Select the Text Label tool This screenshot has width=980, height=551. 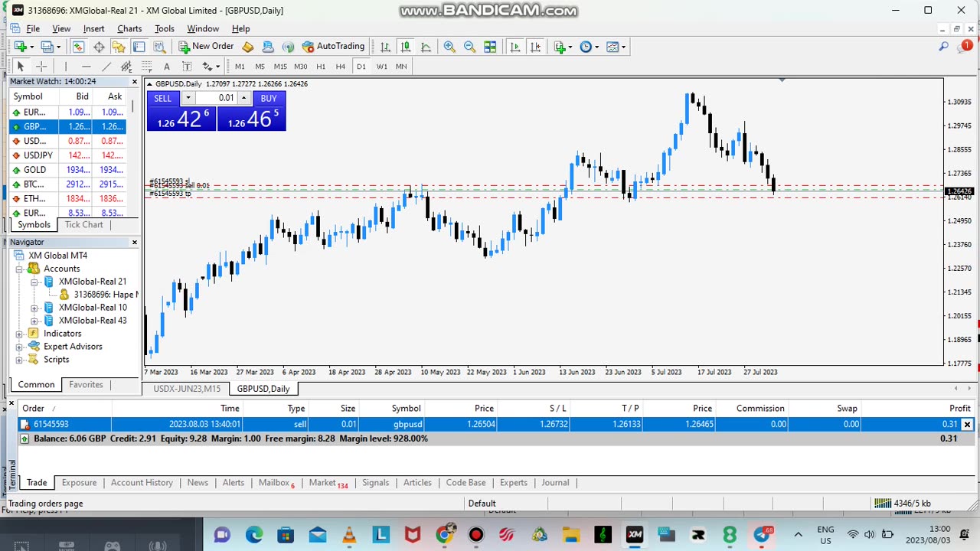pos(186,67)
